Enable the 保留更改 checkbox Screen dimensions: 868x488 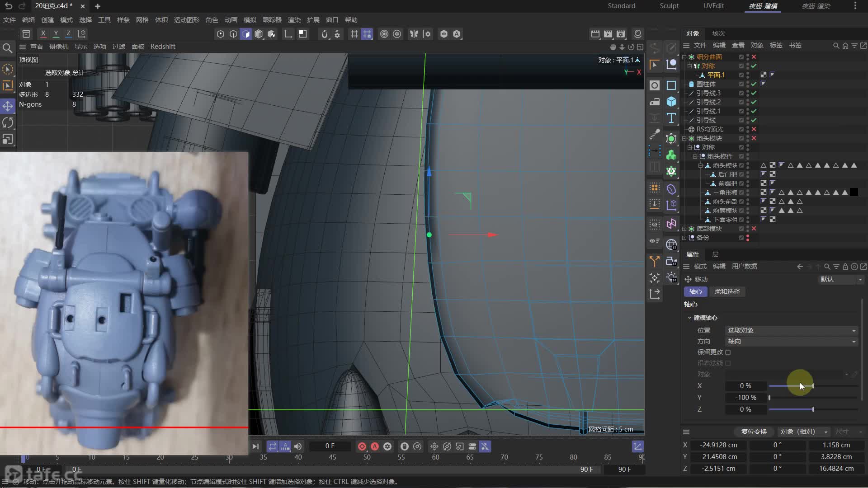point(728,352)
